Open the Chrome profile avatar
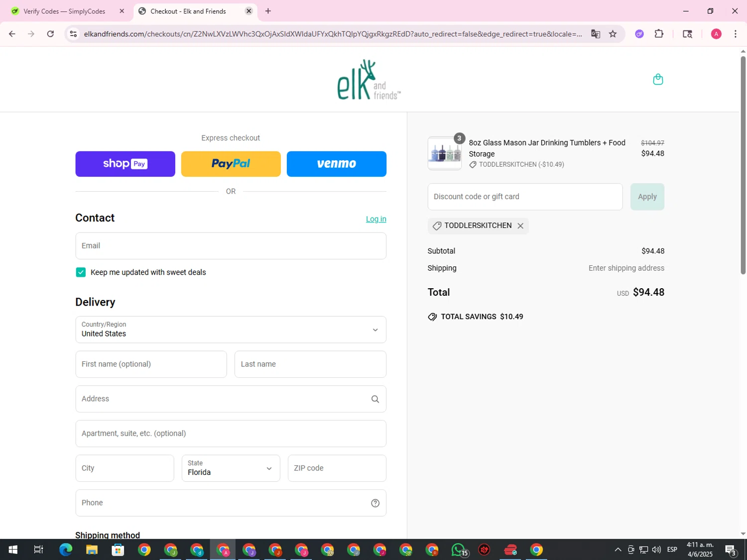This screenshot has height=560, width=747. pyautogui.click(x=716, y=34)
